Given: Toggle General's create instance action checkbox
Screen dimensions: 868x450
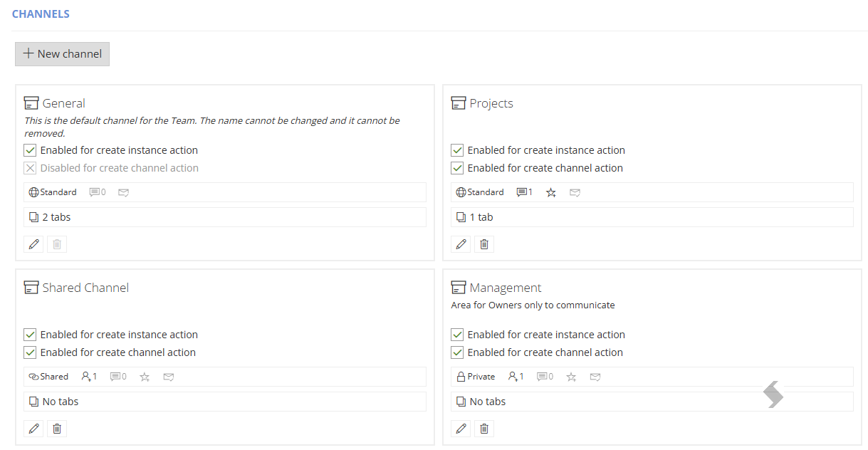Looking at the screenshot, I should pyautogui.click(x=30, y=150).
